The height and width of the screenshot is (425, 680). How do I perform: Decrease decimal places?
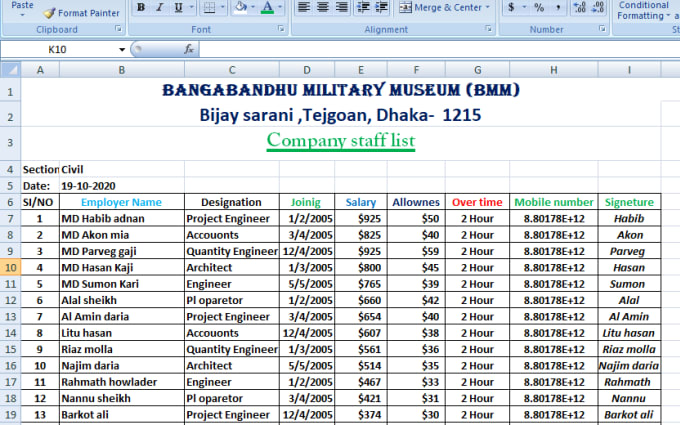click(x=598, y=7)
